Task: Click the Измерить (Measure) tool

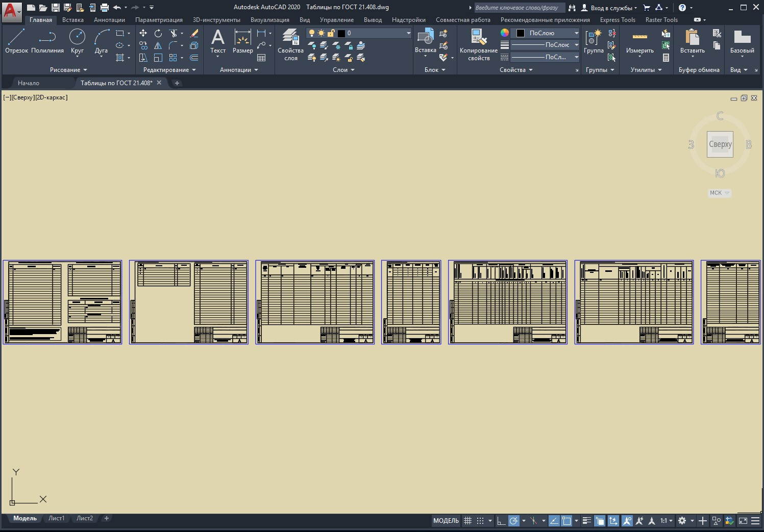Action: point(639,41)
